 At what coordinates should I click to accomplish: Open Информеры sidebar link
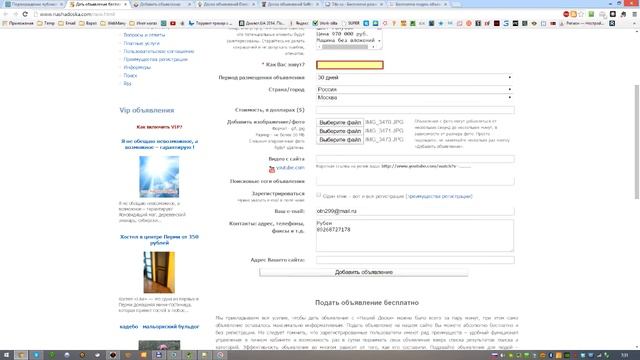pyautogui.click(x=137, y=67)
